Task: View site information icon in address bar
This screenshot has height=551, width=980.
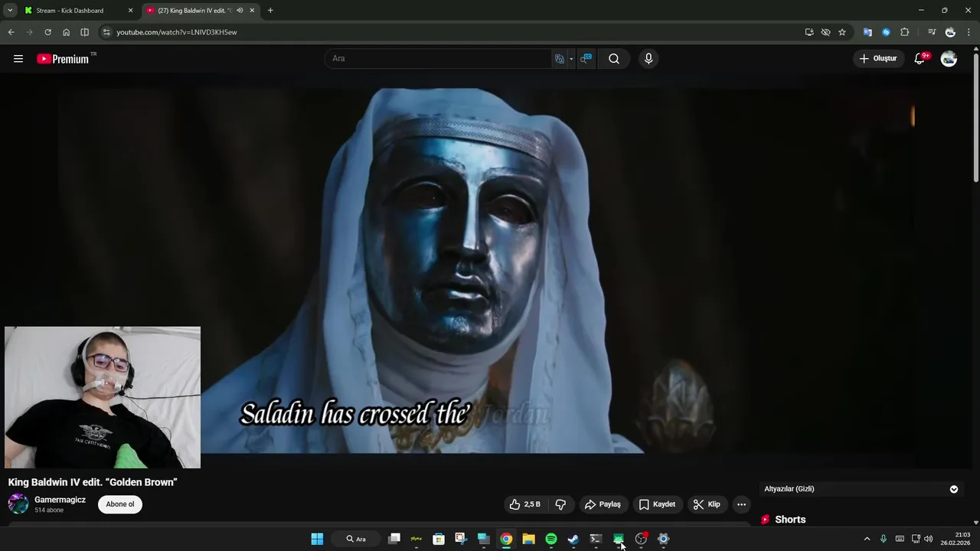Action: tap(106, 32)
